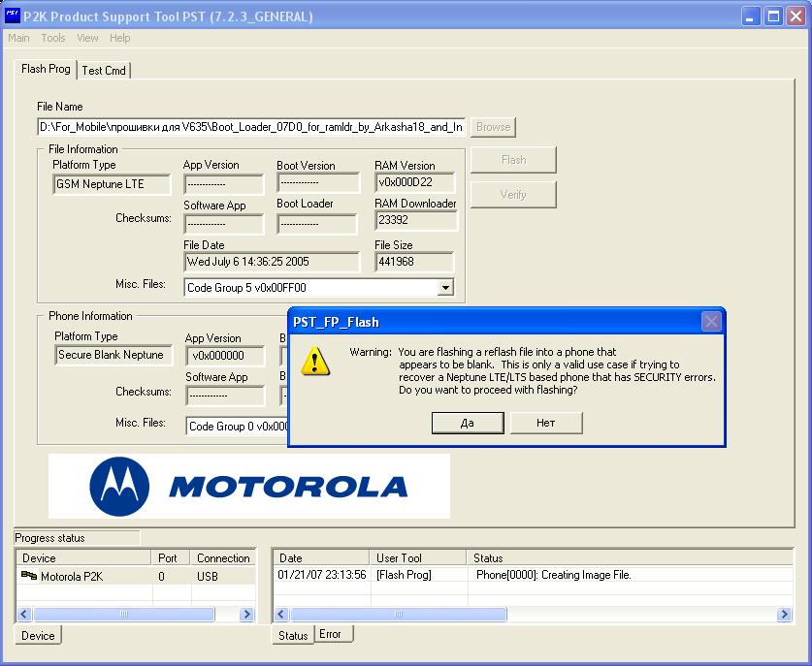The image size is (812, 666).
Task: Click the File Date field
Action: (272, 262)
